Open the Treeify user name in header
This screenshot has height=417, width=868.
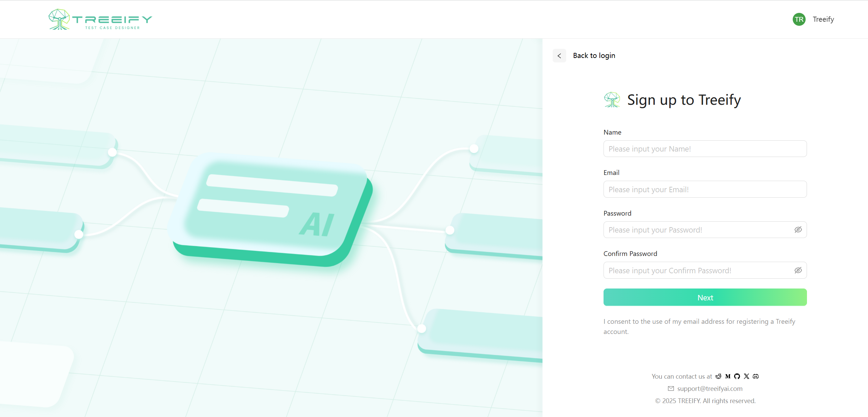click(823, 19)
